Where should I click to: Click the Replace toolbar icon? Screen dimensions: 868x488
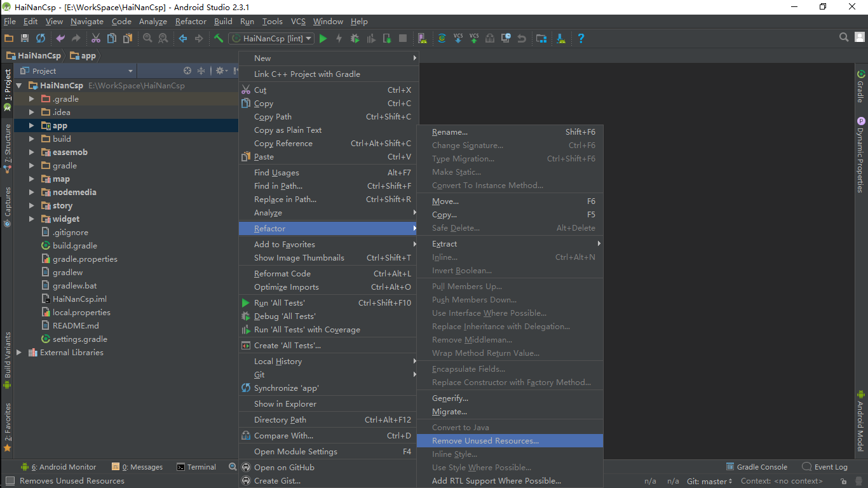(163, 38)
